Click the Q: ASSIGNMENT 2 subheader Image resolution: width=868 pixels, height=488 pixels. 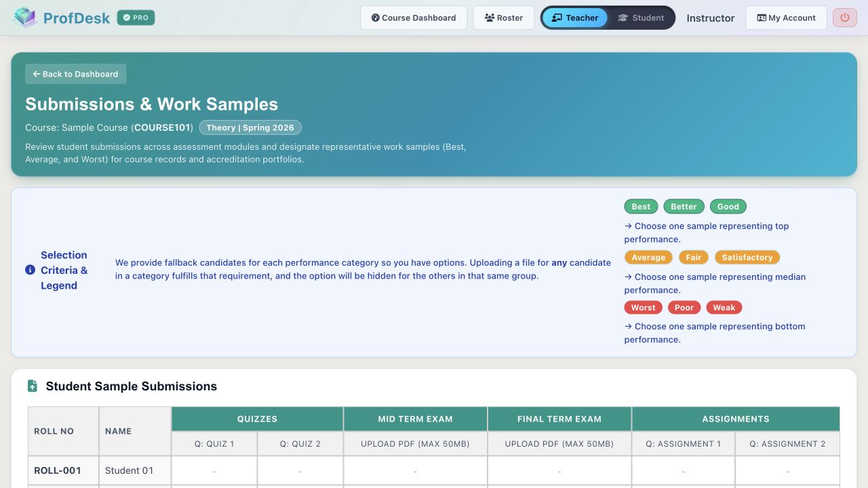coord(787,444)
